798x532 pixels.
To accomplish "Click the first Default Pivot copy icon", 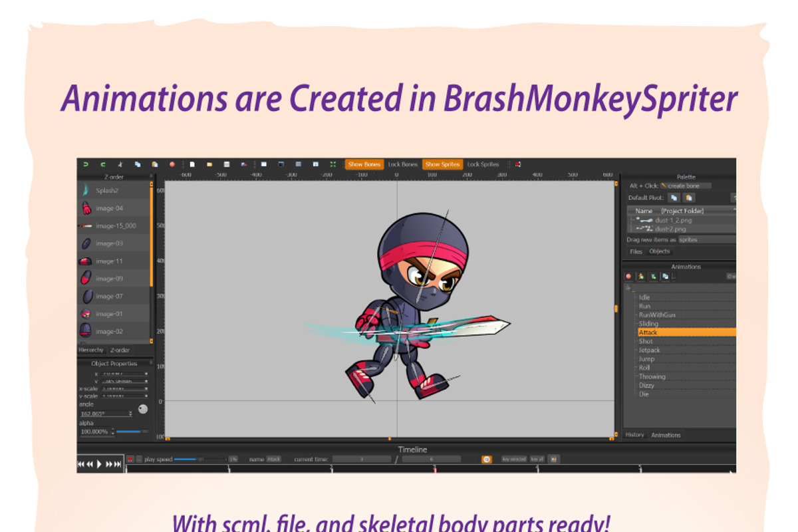I will [x=674, y=198].
